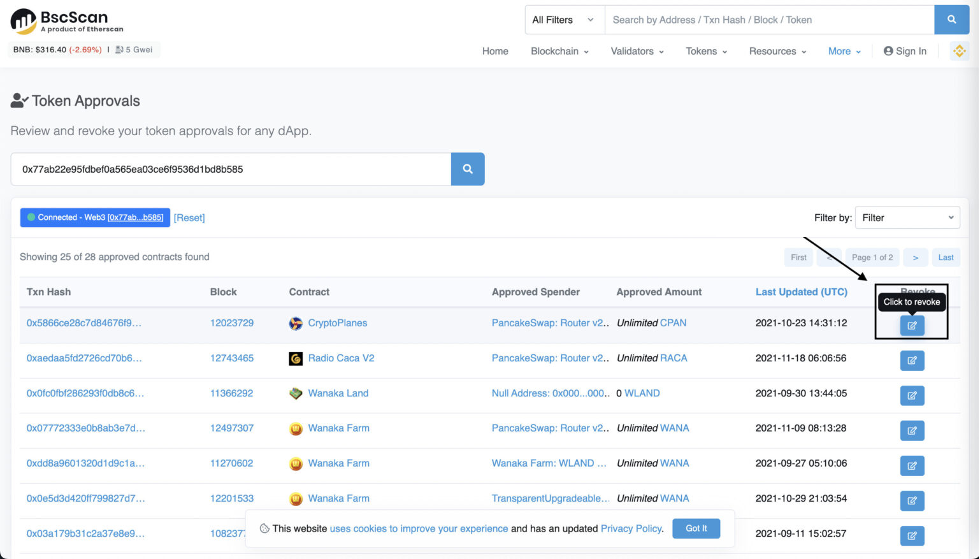Open the All Filters dropdown
Viewport: 980px width, 559px height.
point(564,20)
